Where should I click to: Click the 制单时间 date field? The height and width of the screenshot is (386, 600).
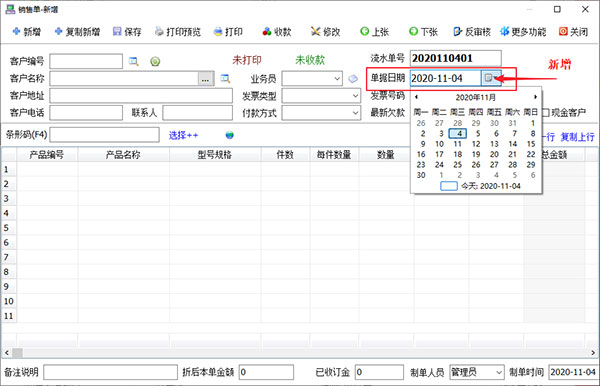(574, 372)
